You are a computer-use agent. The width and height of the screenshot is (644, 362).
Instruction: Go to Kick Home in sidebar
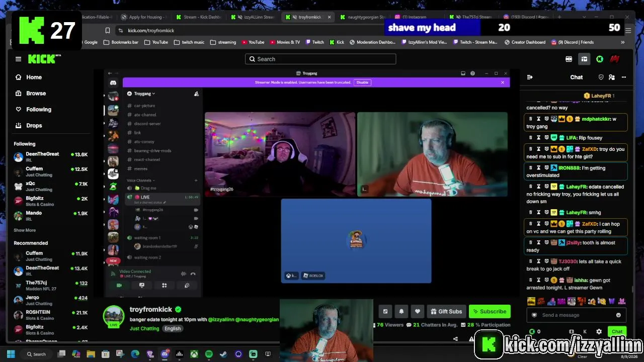click(29, 77)
